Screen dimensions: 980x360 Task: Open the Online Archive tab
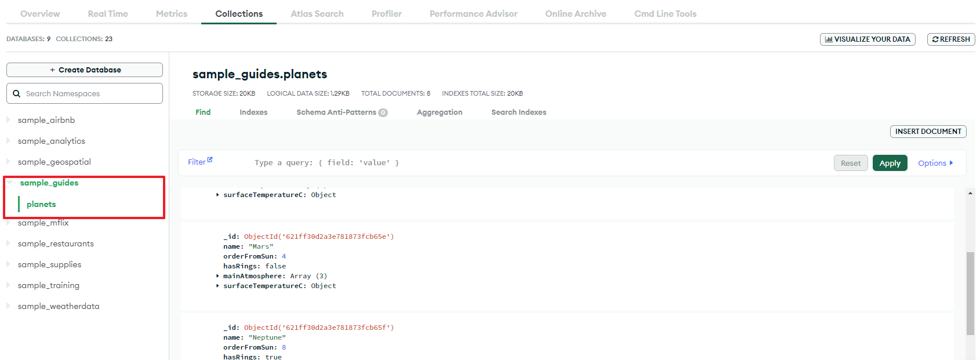[x=576, y=13]
